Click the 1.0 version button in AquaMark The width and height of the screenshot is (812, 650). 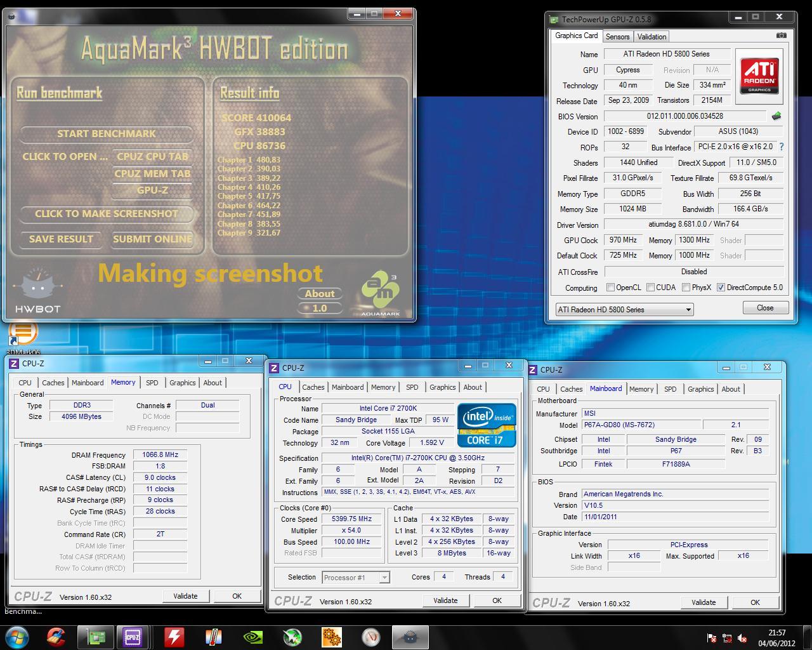click(320, 308)
